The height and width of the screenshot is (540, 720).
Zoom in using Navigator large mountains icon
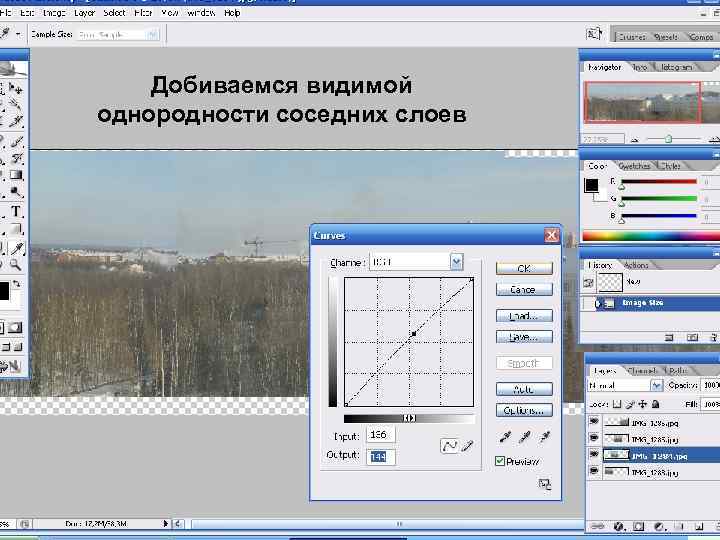coord(714,139)
